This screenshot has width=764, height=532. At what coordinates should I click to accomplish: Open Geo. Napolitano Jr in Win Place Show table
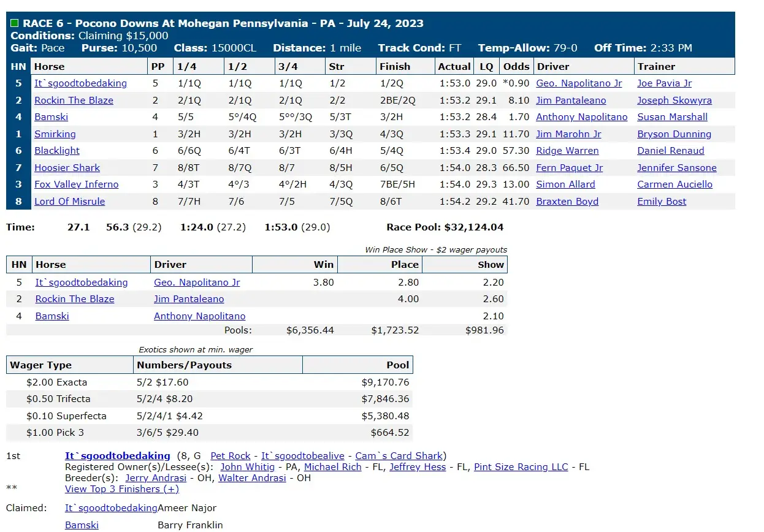(197, 283)
